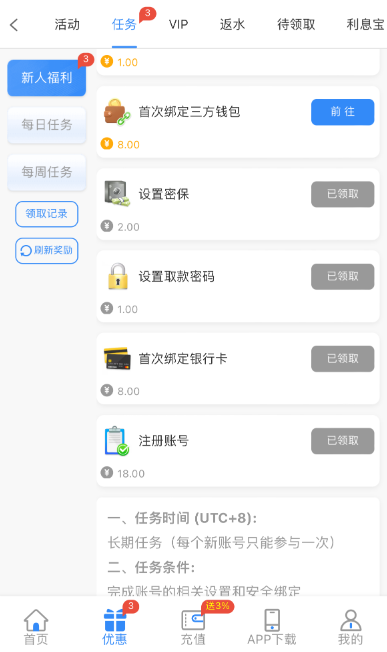
Task: Open the 我的 profile icon
Action: tap(350, 620)
